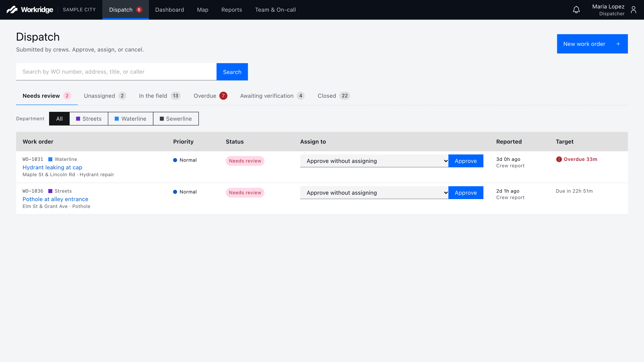Viewport: 644px width, 362px height.
Task: Open the Awaiting verification tab
Action: (272, 96)
